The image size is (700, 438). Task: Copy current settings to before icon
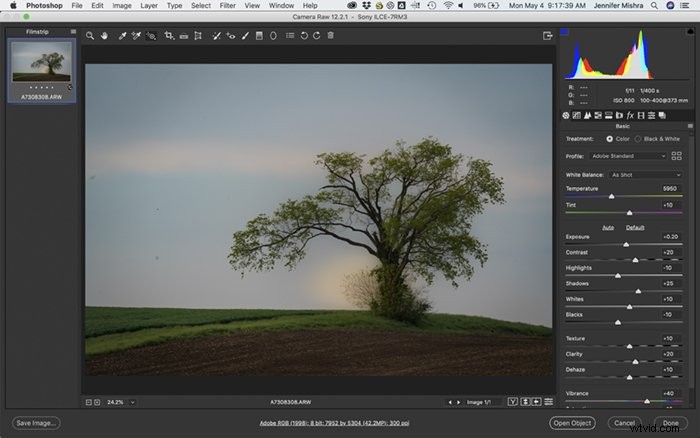[537, 402]
